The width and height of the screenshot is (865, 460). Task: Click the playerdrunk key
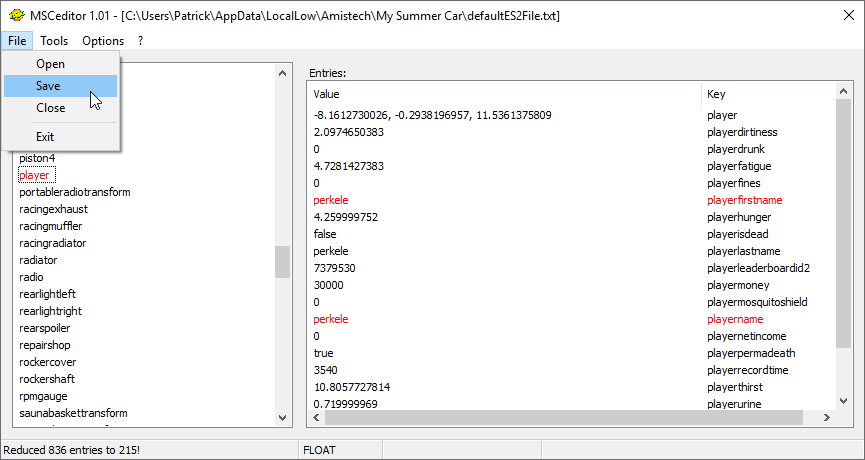pyautogui.click(x=736, y=149)
